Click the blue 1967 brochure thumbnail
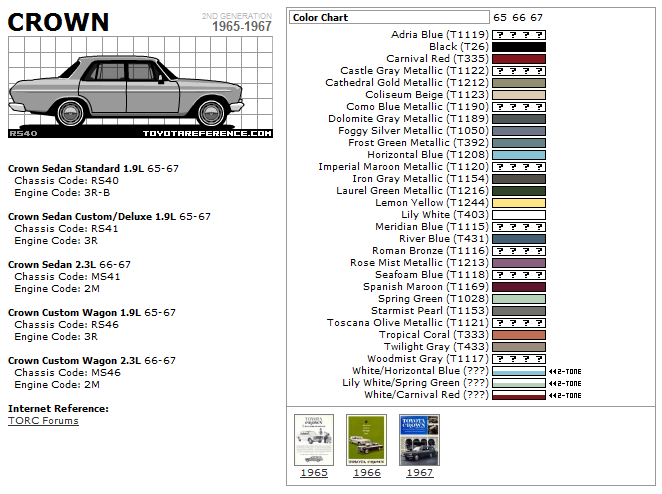The height and width of the screenshot is (494, 662). point(419,440)
